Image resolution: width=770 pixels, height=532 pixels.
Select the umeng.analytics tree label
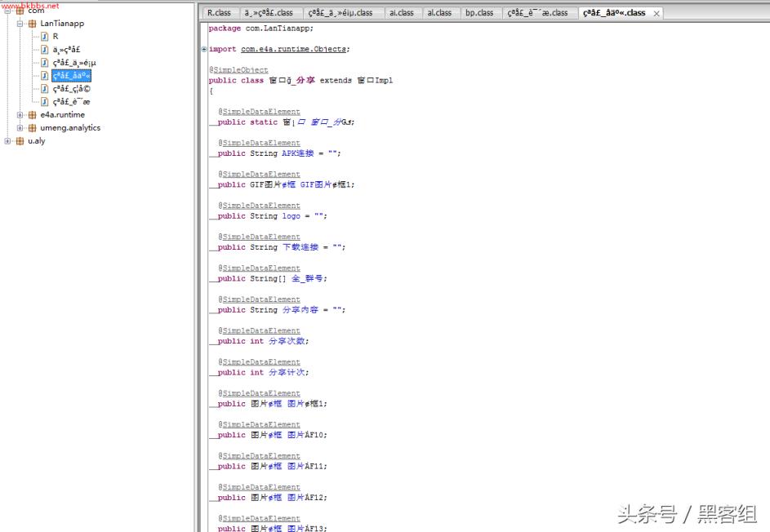pos(70,128)
